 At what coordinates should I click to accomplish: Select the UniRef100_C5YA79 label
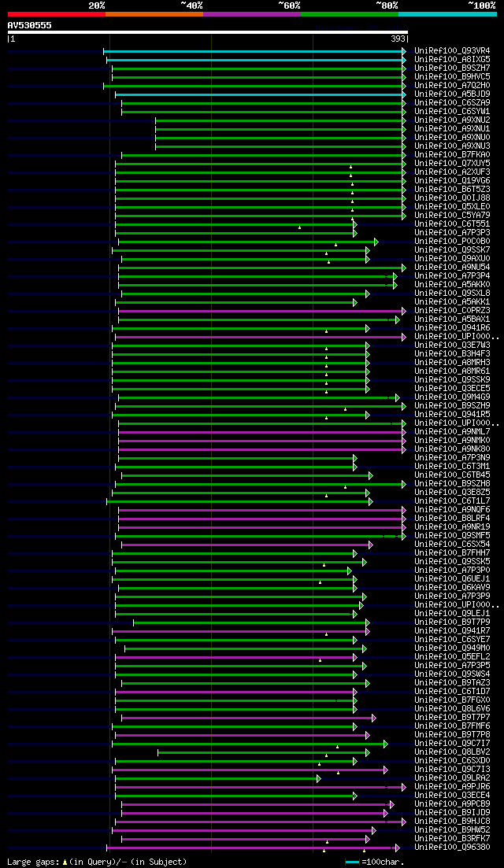click(x=452, y=216)
